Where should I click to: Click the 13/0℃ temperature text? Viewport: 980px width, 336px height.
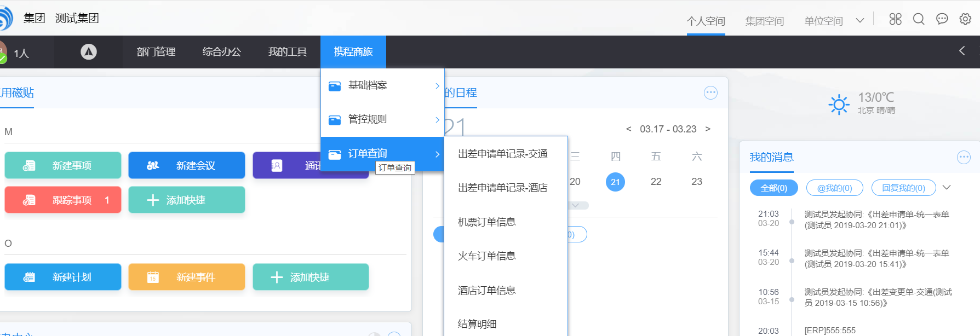point(876,97)
